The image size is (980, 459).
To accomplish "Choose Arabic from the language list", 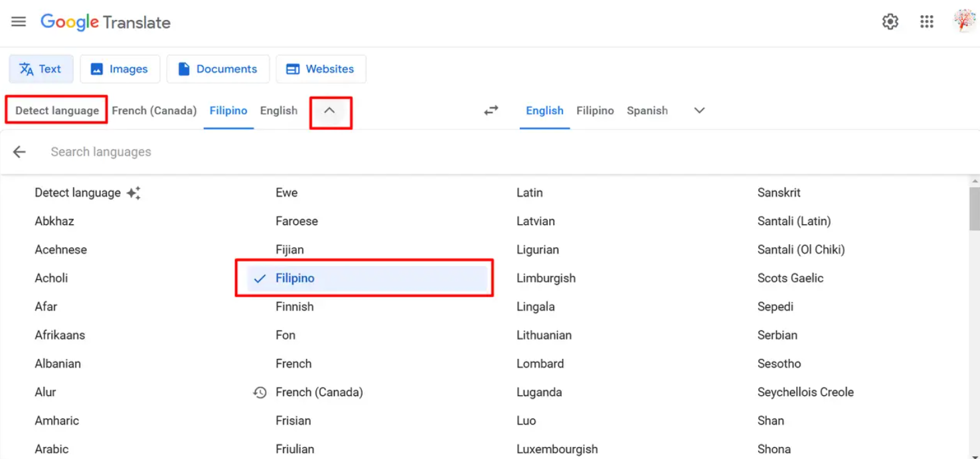I will coord(52,450).
